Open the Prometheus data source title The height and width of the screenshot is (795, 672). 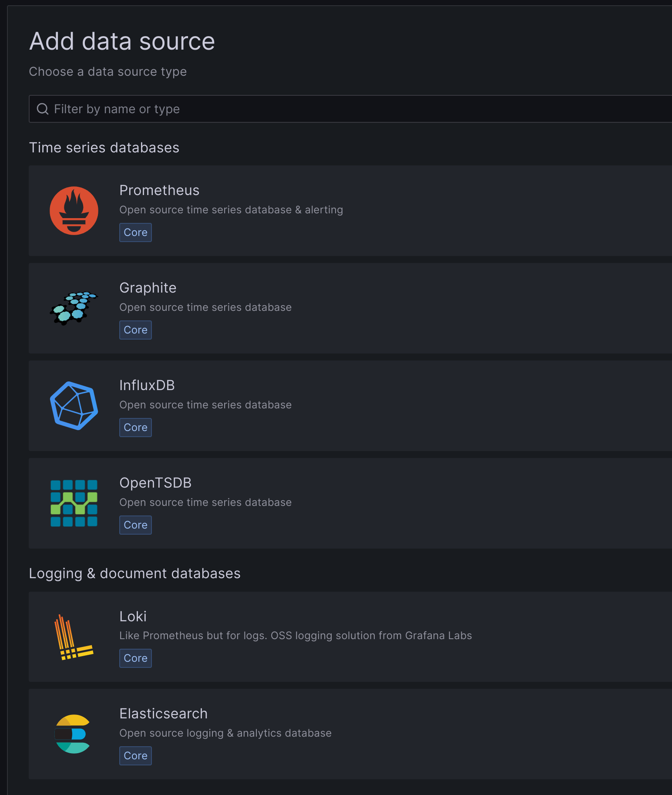159,190
